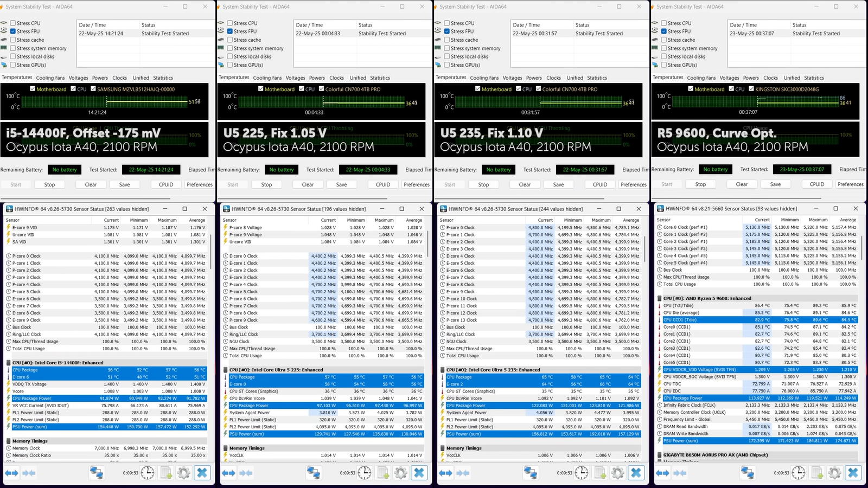
Task: Click Preferences in the second AIDA64 window from the left
Action: pos(417,184)
